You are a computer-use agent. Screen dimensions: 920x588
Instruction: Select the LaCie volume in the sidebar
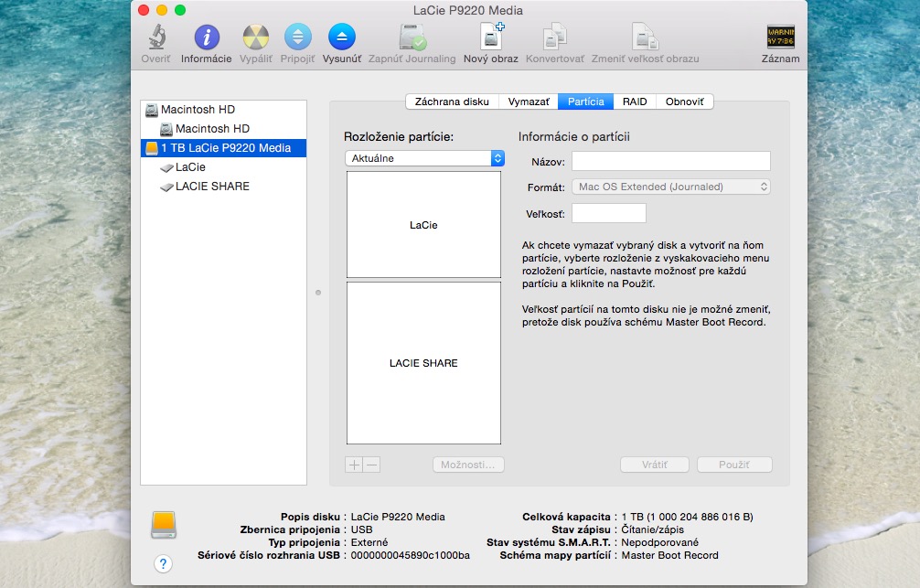click(223, 167)
